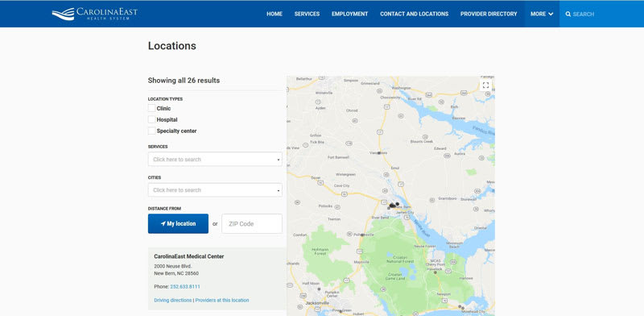Open the Services search dropdown

coord(215,160)
